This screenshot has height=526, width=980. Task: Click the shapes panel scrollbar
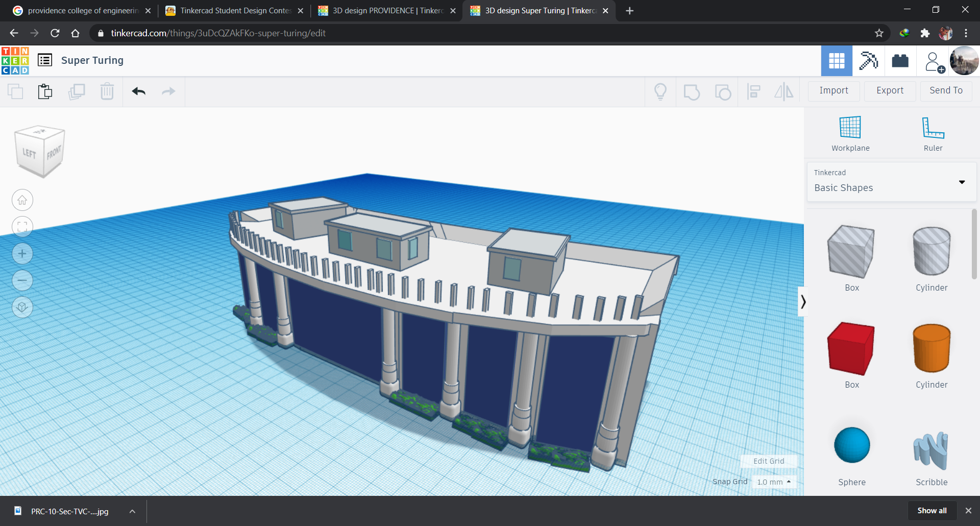[974, 244]
